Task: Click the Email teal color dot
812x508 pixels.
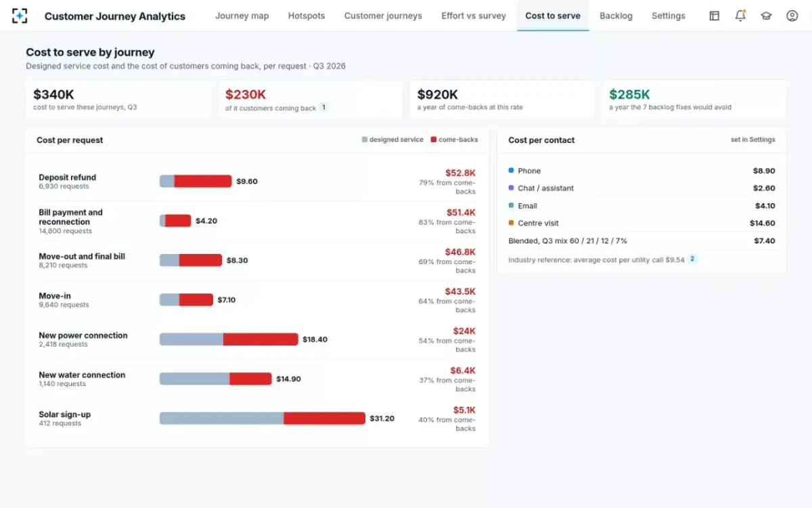Action: (511, 205)
